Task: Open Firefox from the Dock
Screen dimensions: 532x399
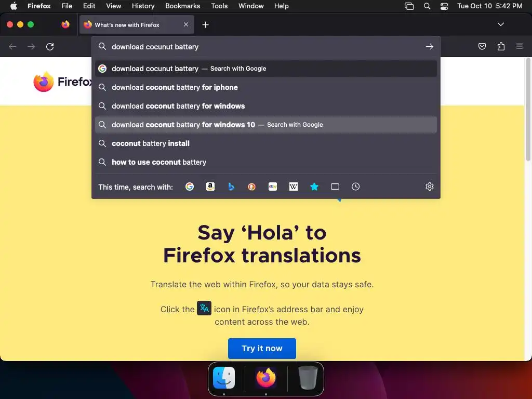Action: [266, 378]
